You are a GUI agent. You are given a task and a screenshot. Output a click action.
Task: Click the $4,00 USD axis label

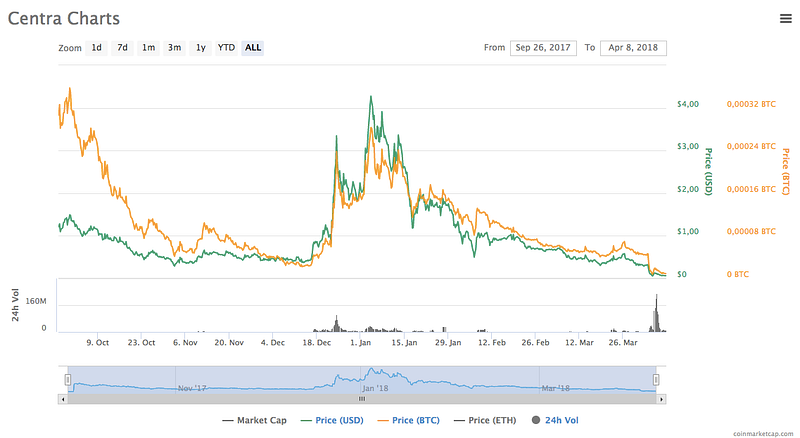[x=688, y=104]
